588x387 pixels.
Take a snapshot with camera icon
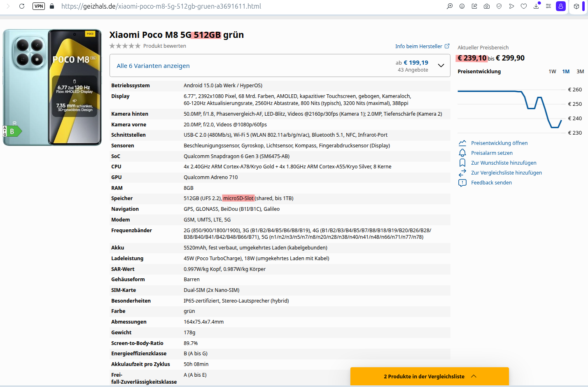(487, 6)
